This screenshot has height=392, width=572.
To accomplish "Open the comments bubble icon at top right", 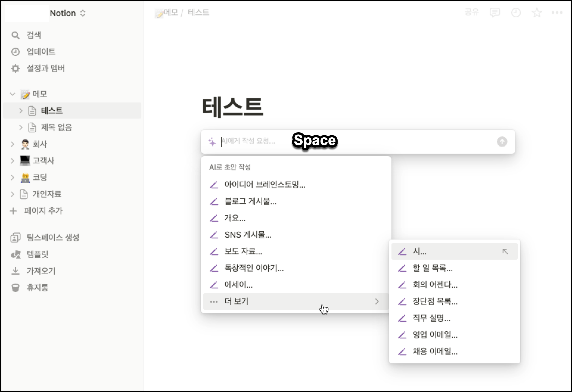I will pyautogui.click(x=495, y=13).
